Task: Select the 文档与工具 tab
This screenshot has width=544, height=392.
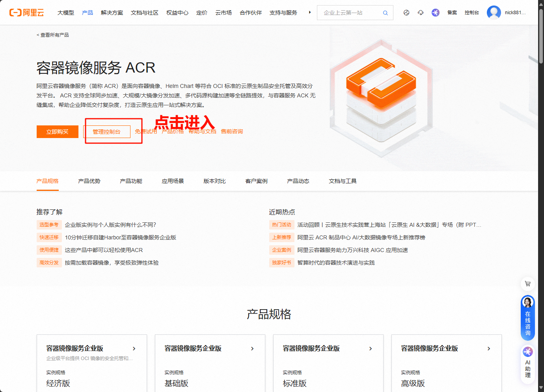Action: 343,181
